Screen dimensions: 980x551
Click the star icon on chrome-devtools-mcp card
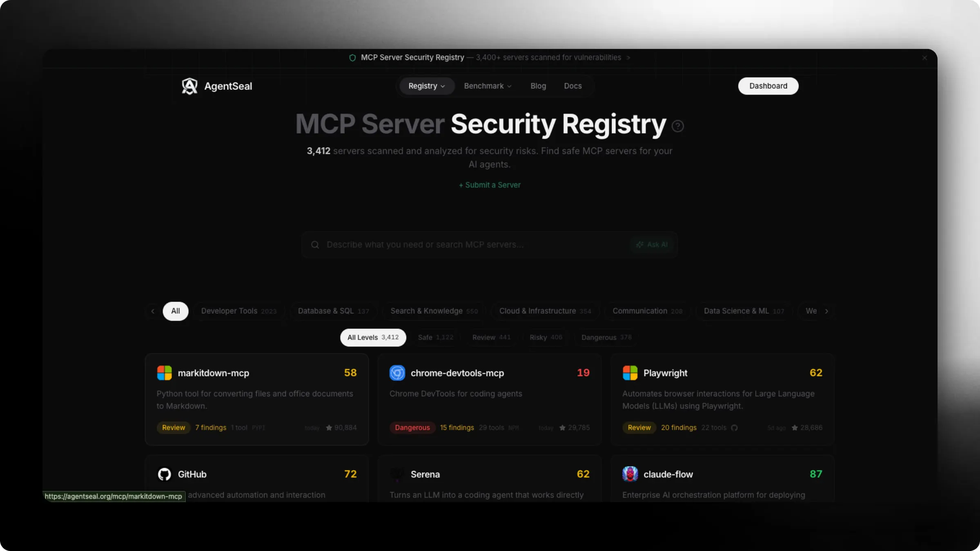tap(562, 428)
